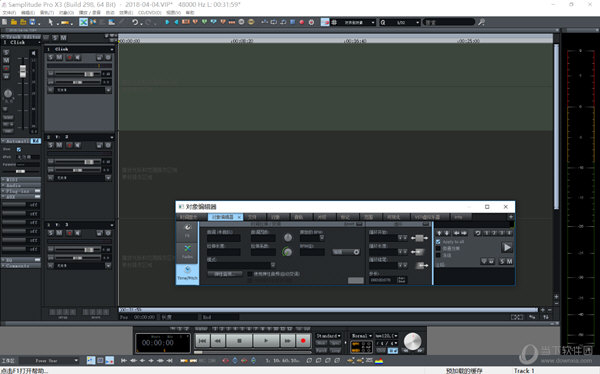Open the 4/4 time signature dropdown
The height and width of the screenshot is (374, 600).
click(x=386, y=343)
